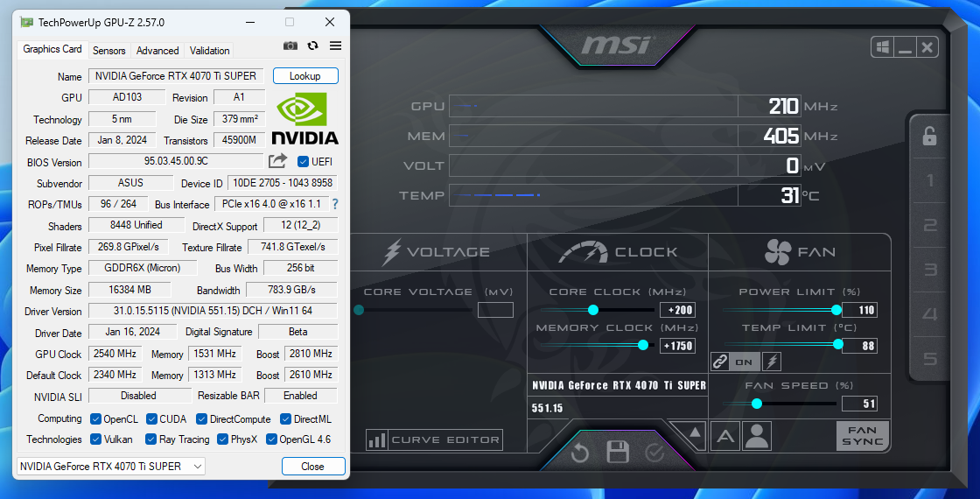The image size is (980, 499).
Task: Toggle the Vulkan checkbox
Action: [x=95, y=439]
